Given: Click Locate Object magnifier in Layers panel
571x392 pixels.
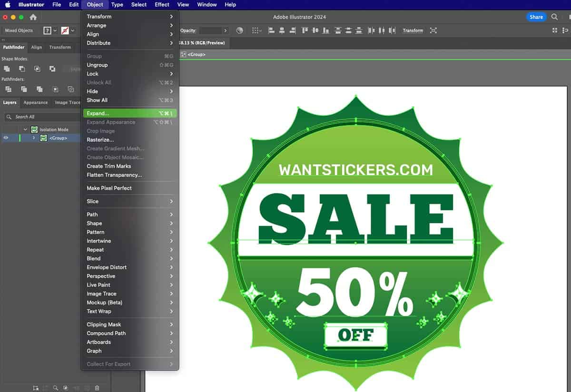Looking at the screenshot, I should (56, 388).
